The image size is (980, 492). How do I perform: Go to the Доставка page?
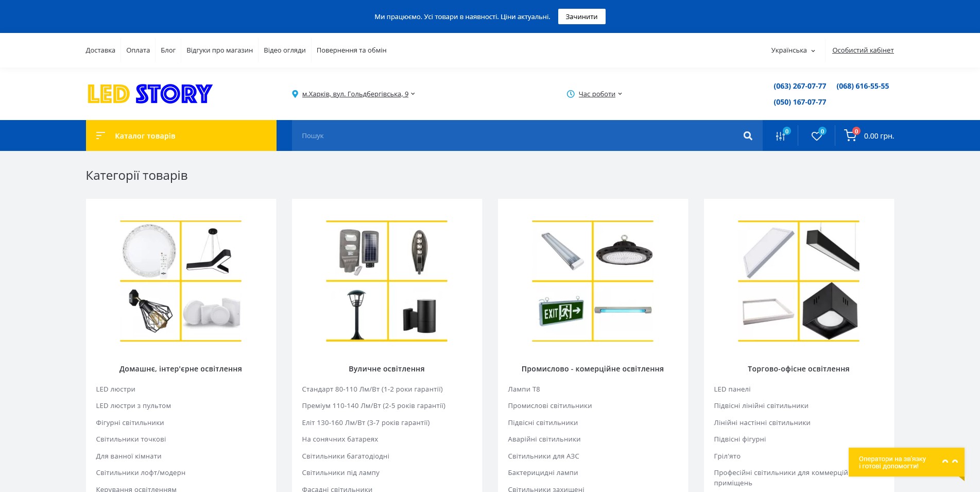[100, 50]
